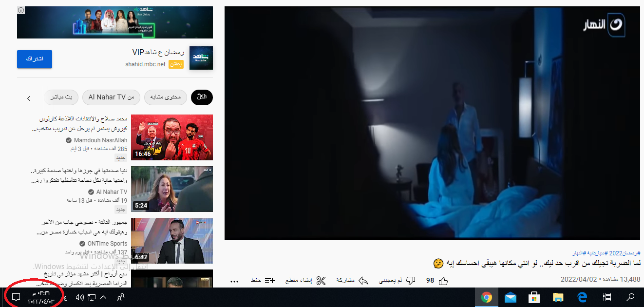
Task: Click the video player to pause playback
Action: (x=432, y=123)
